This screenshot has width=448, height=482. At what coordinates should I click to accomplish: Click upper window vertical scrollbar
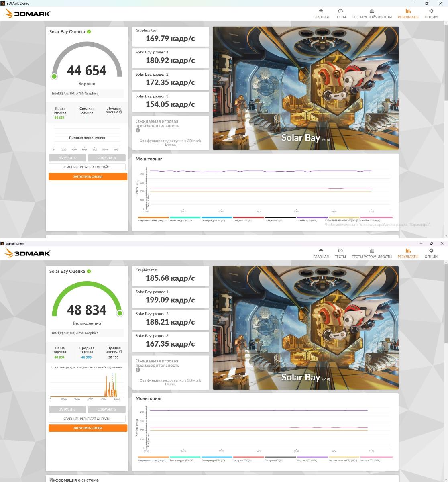[x=446, y=62]
